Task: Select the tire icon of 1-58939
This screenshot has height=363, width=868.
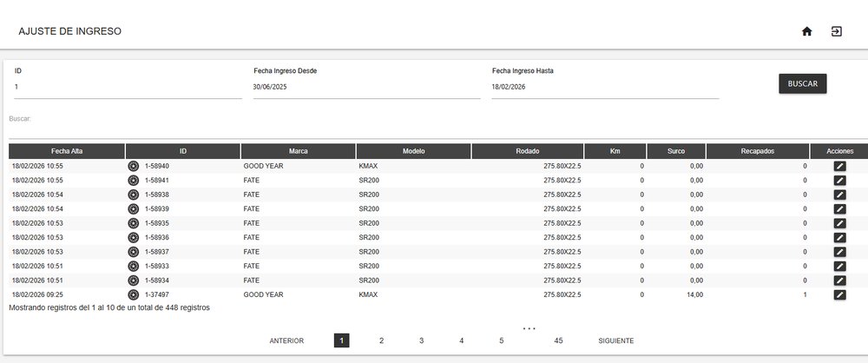Action: (x=133, y=209)
